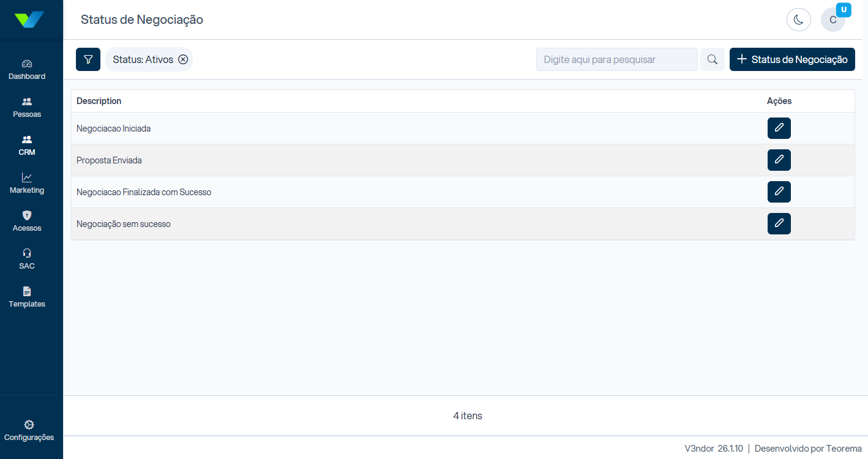Open Configurações settings

pos(29,431)
